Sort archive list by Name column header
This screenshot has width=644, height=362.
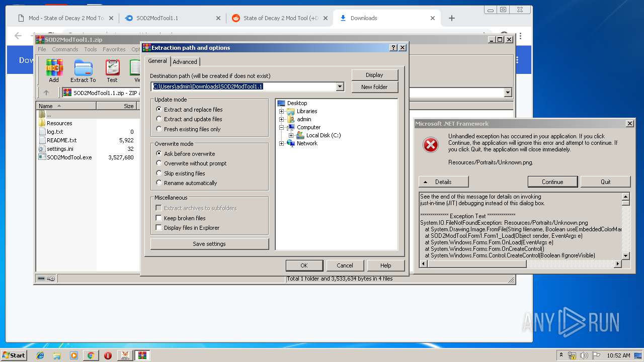(x=66, y=106)
